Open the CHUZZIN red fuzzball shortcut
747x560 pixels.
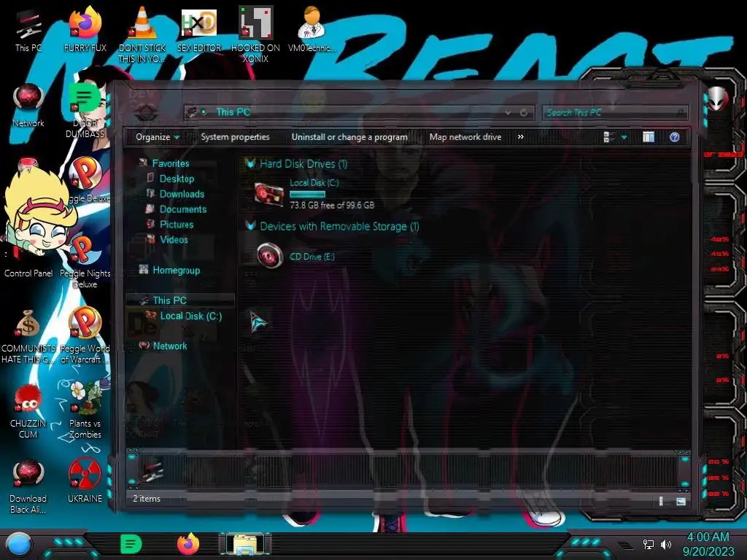tap(28, 411)
